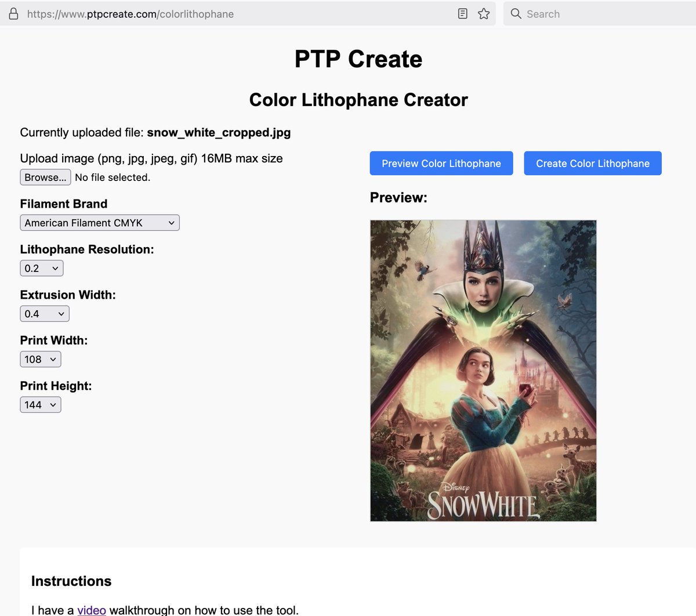Image resolution: width=696 pixels, height=616 pixels.
Task: Open Print Height 144 dropdown
Action: coord(41,405)
